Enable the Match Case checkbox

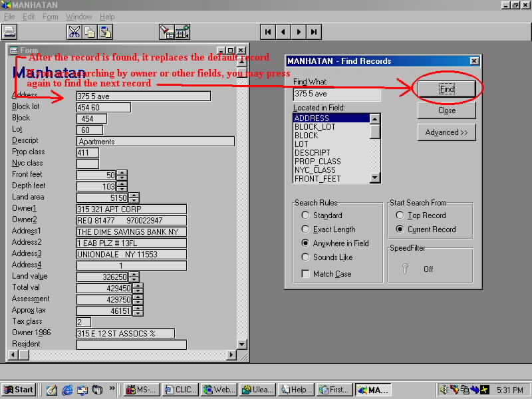point(305,274)
